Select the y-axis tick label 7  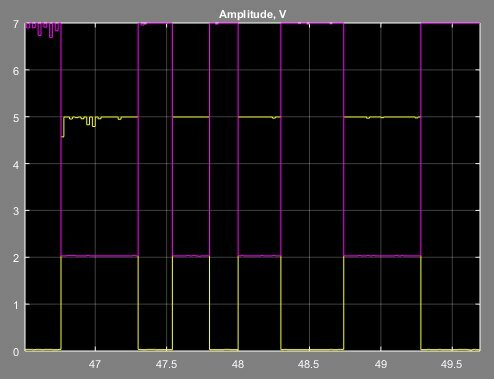16,24
